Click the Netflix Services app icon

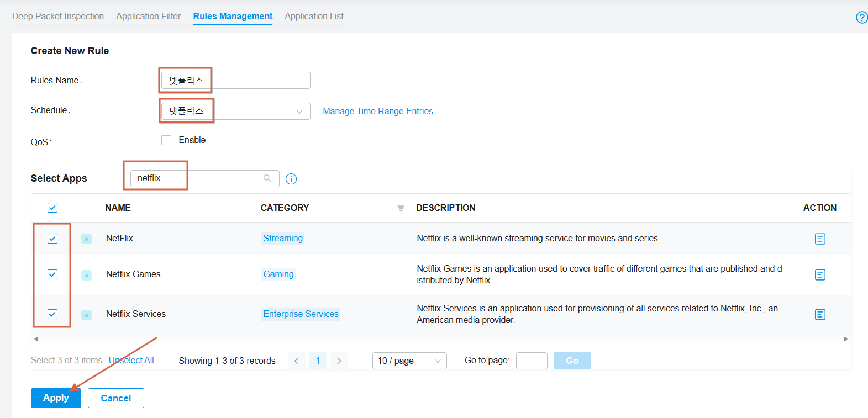[x=87, y=314]
